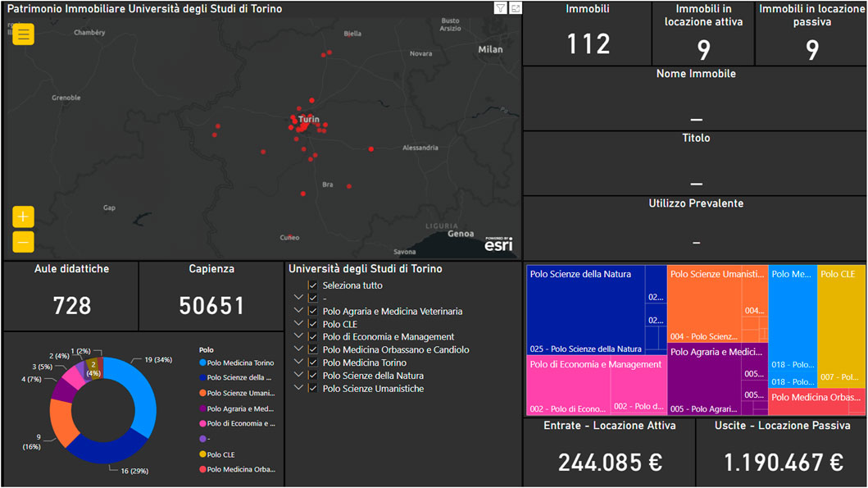Click dark blue Polo Scienze della legend dot

[202, 378]
